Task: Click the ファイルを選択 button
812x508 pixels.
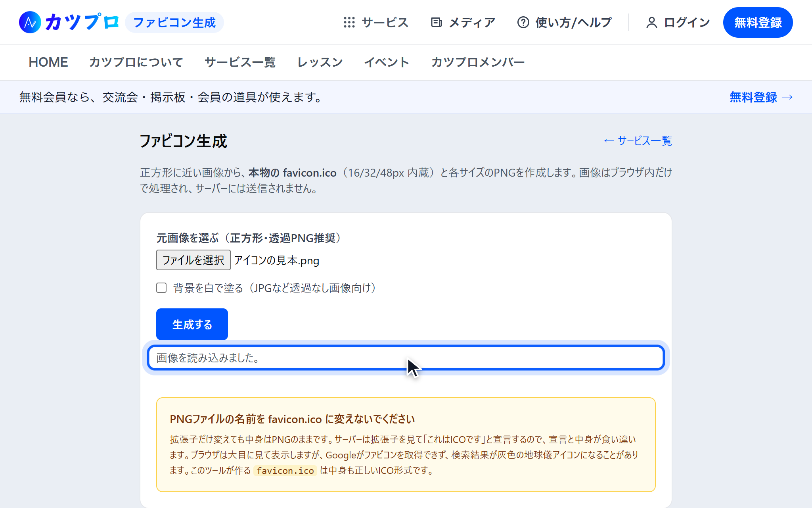Action: click(x=193, y=260)
